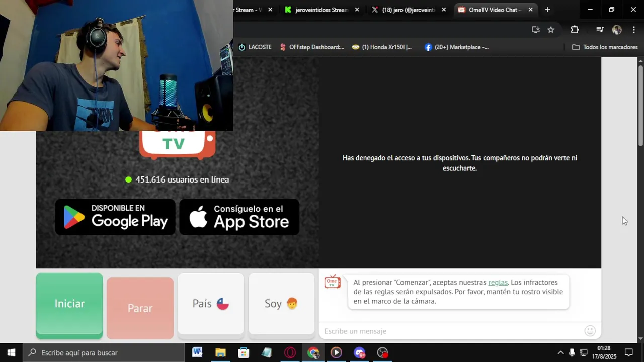This screenshot has width=644, height=362.
Task: Open the emoji picker smiley icon
Action: (590, 331)
